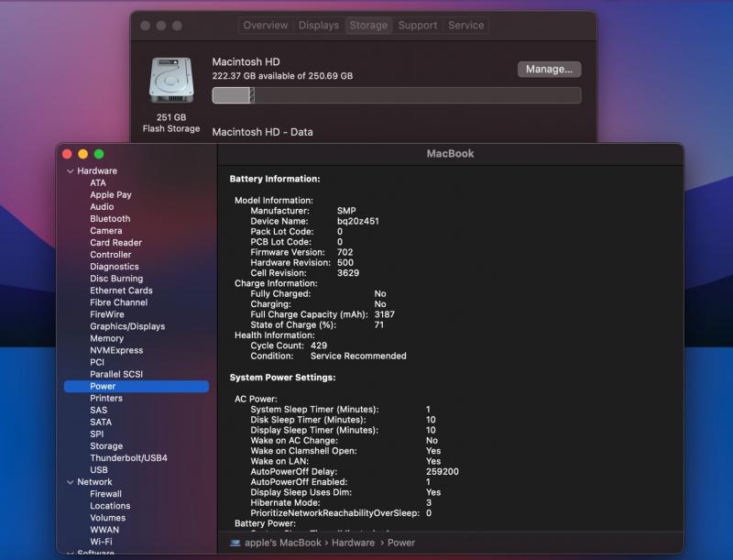Switch to Overview tab in About window
Viewport: 733px width, 560px height.
pos(266,26)
